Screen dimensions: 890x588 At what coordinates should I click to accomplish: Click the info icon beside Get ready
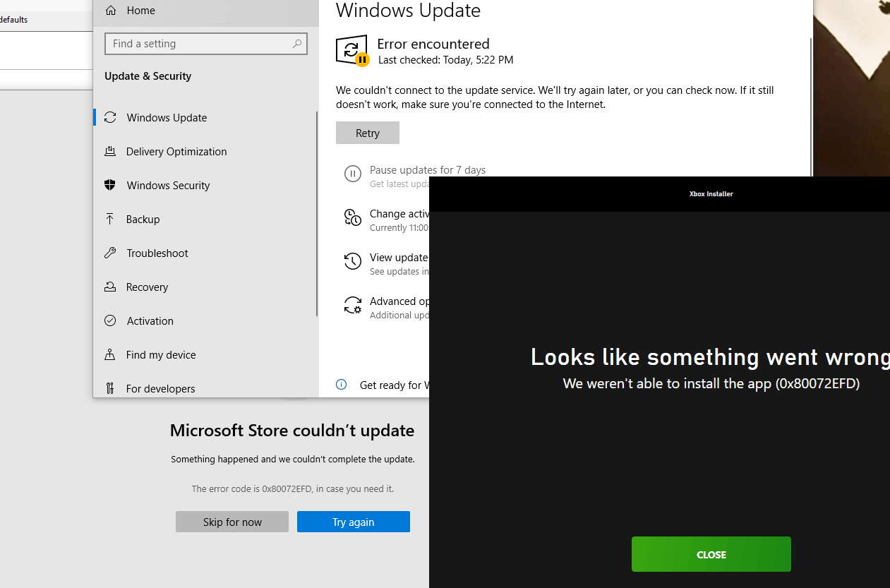point(342,385)
